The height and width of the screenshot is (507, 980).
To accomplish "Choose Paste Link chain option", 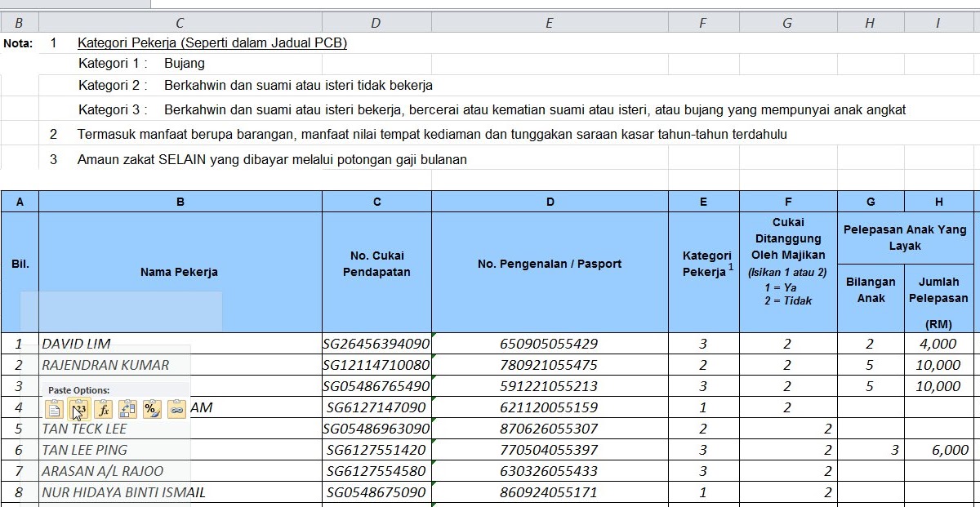I will coord(176,409).
